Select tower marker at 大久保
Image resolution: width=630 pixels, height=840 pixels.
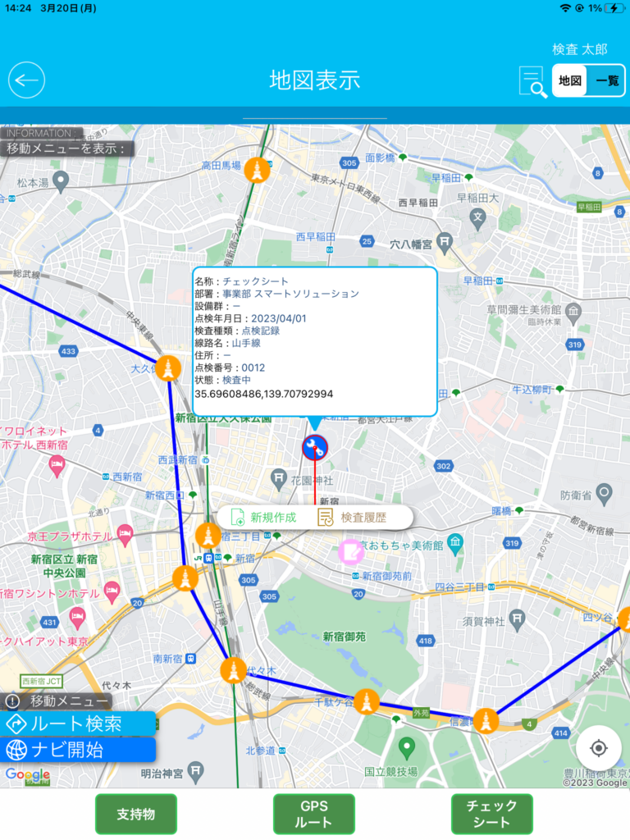[168, 368]
